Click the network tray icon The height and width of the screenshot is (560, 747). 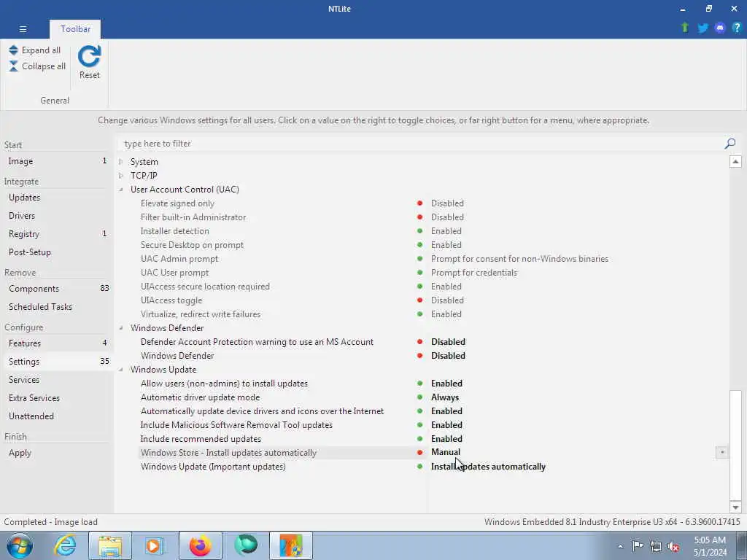point(656,546)
